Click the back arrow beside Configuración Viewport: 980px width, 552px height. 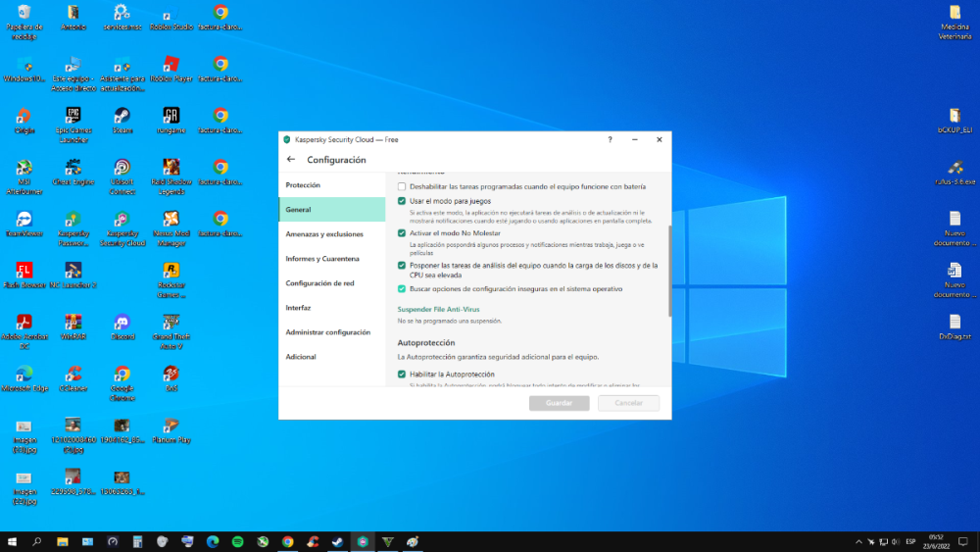click(x=291, y=160)
